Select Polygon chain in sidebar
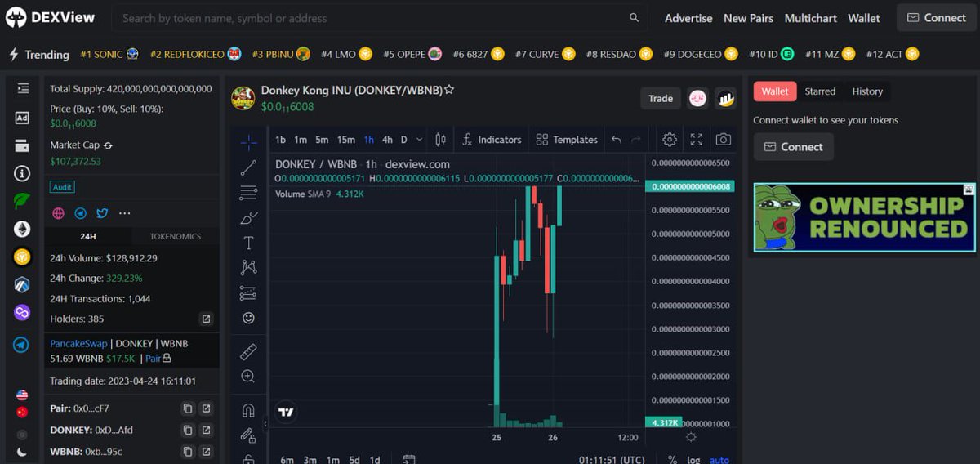This screenshot has width=980, height=464. tap(22, 313)
